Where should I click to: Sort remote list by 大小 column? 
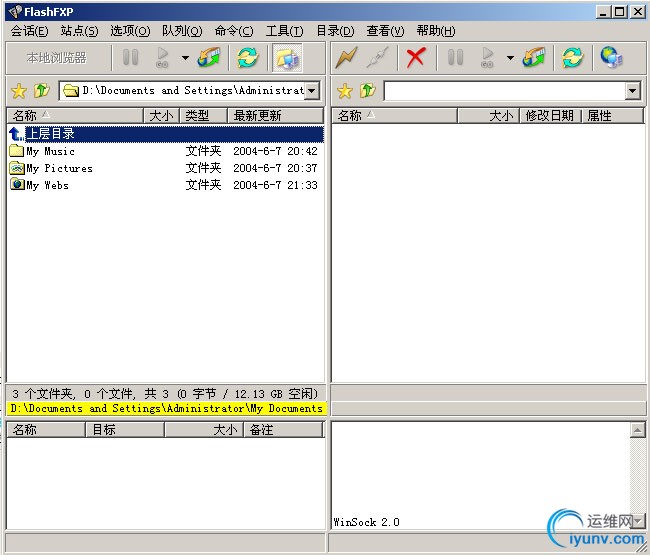(489, 115)
